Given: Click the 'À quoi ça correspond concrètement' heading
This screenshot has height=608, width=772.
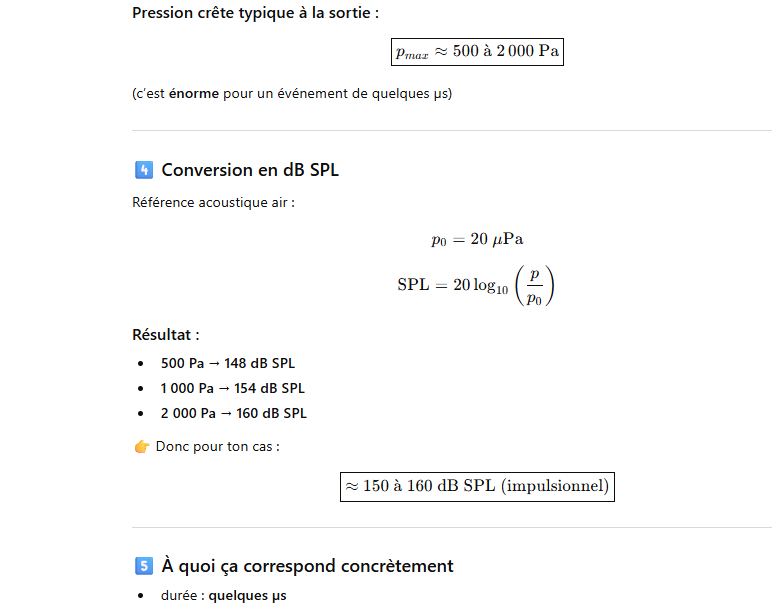Looking at the screenshot, I should pos(307,566).
